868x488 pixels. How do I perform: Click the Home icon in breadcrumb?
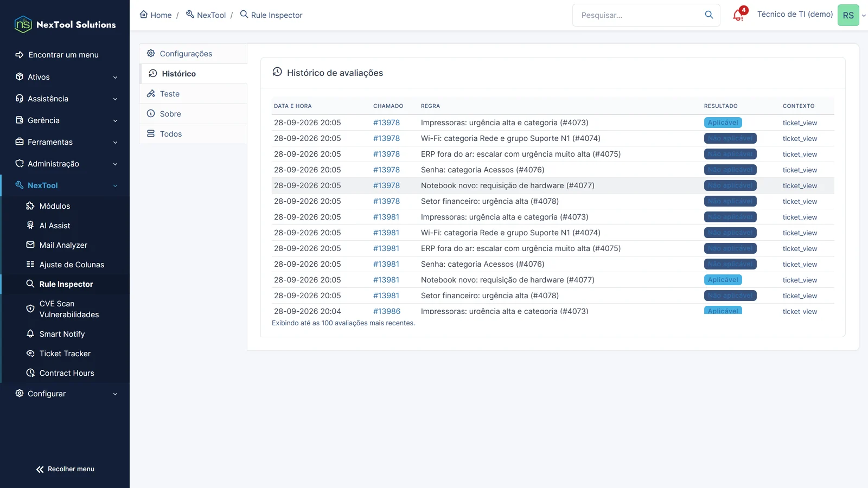(144, 15)
